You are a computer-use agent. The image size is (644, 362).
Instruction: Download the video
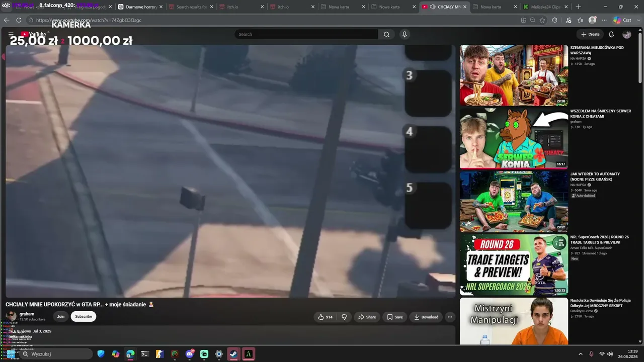(x=426, y=317)
